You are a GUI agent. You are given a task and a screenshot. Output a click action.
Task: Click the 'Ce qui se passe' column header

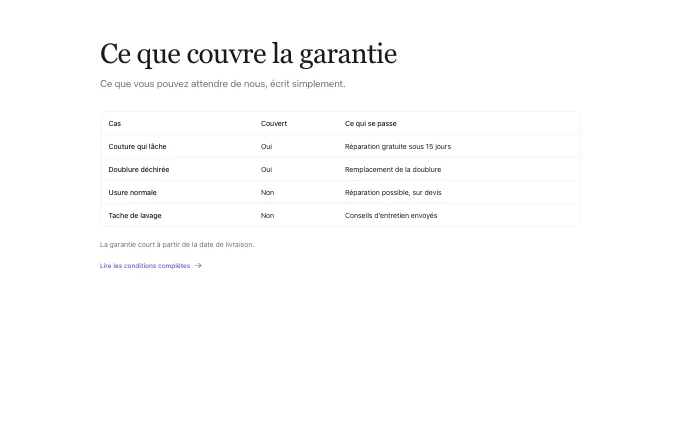click(x=370, y=124)
